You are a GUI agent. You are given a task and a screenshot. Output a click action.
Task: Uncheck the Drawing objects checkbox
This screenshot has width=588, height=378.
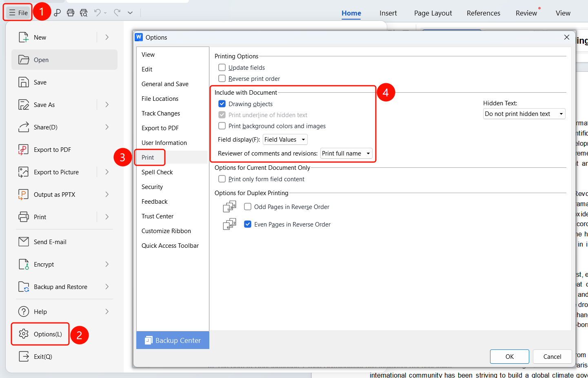(x=222, y=104)
